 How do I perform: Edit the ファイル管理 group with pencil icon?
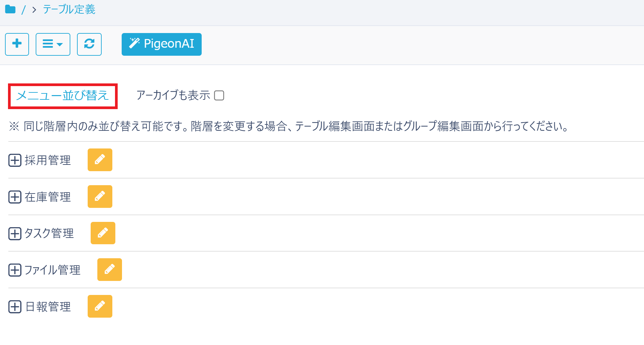[x=109, y=270]
